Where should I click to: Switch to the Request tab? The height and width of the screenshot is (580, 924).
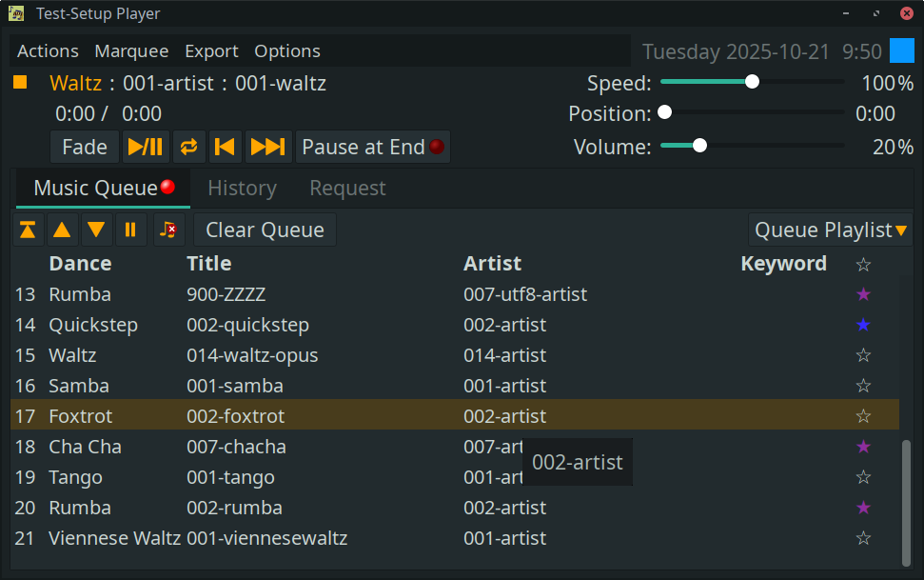coord(346,188)
